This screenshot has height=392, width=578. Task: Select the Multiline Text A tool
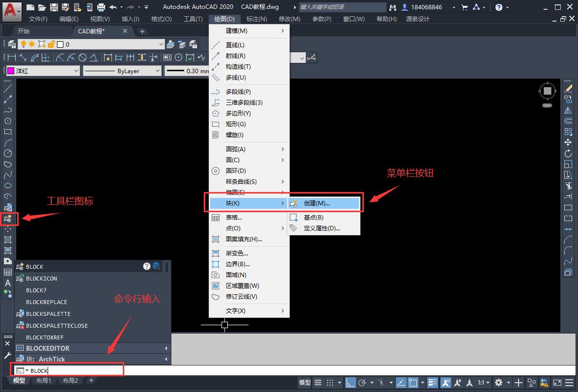(x=8, y=283)
